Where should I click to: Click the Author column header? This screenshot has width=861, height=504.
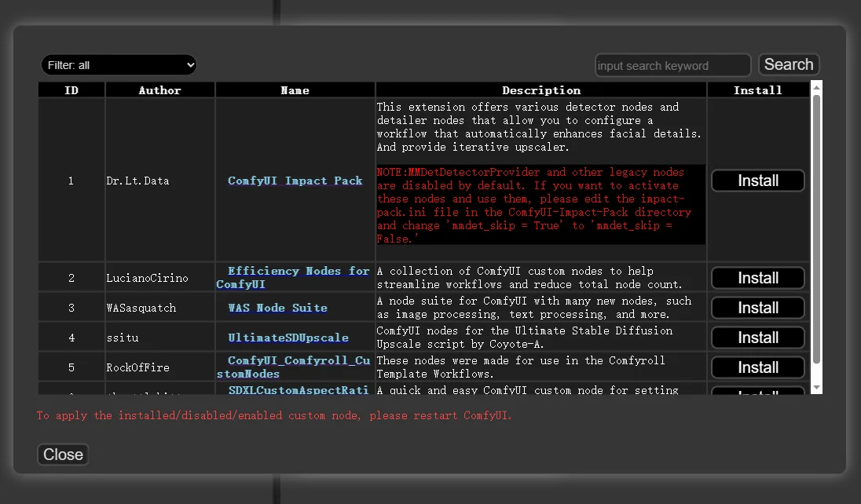pos(159,90)
